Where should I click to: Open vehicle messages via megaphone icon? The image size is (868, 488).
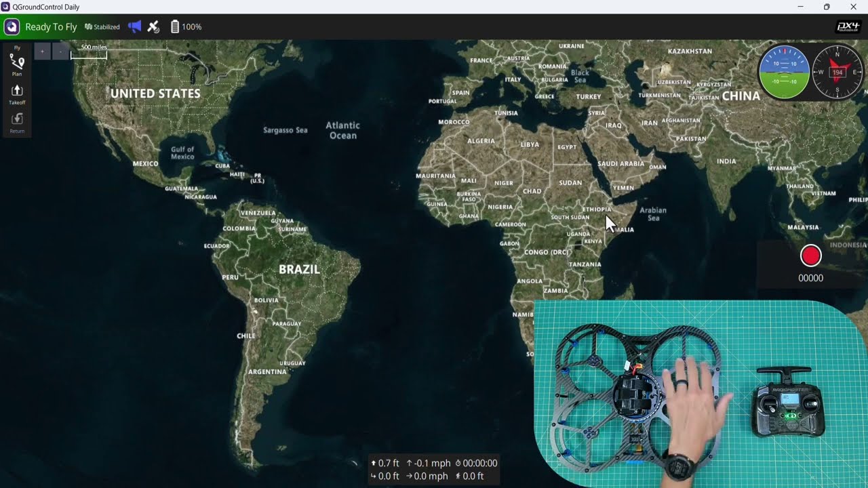[x=135, y=27]
